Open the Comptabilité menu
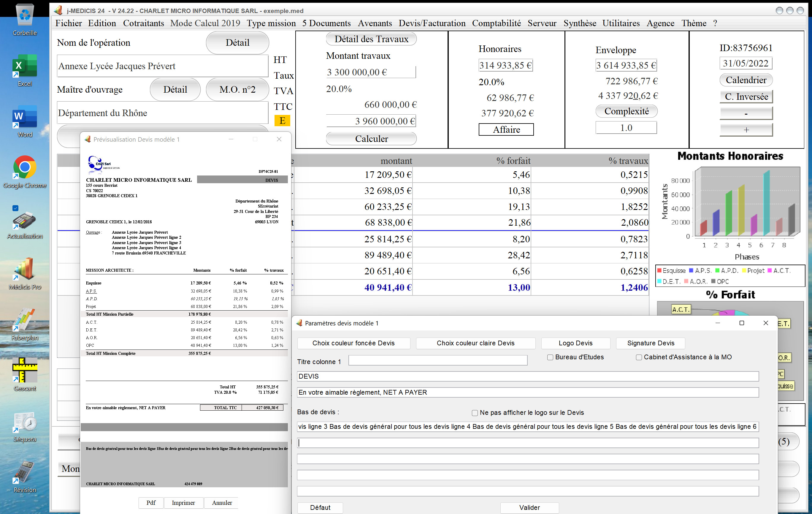This screenshot has width=812, height=514. coord(497,23)
